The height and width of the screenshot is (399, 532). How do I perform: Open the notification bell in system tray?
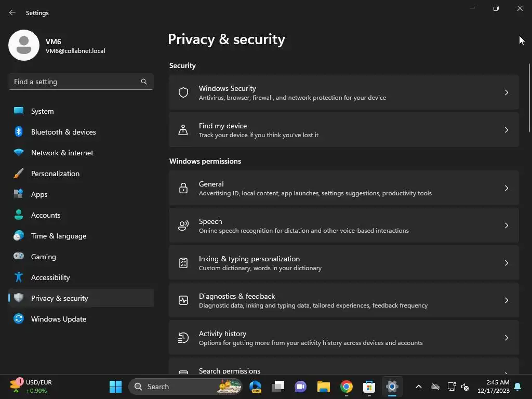[x=518, y=387]
